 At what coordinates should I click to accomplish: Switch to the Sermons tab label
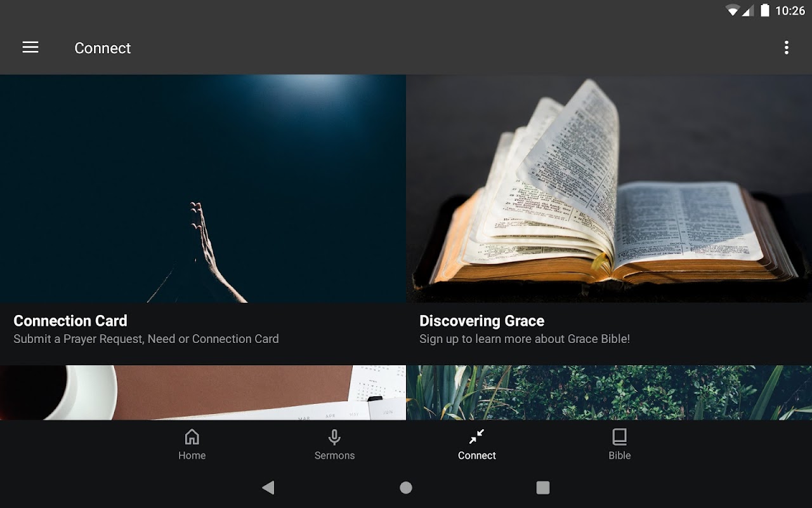pyautogui.click(x=334, y=455)
